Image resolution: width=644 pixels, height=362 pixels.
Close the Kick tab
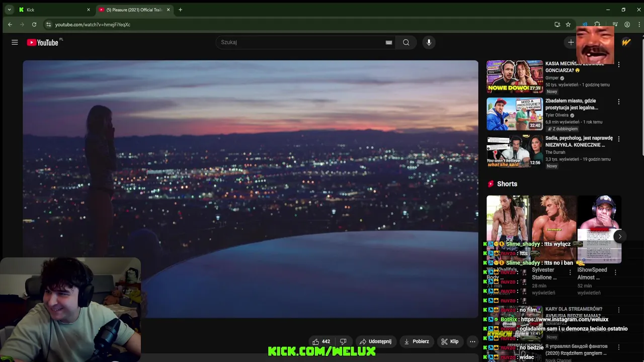[x=89, y=10]
